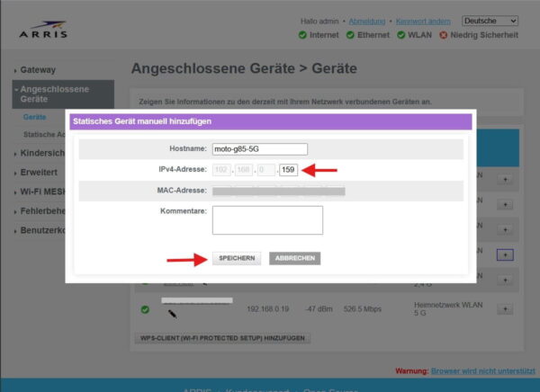Click the WLAN status check icon

click(x=400, y=35)
